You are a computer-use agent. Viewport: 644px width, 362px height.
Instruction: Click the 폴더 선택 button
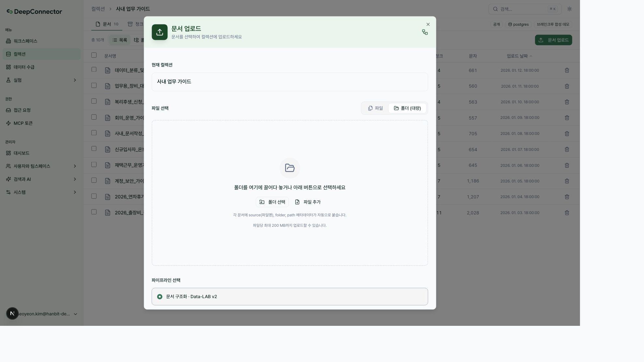click(x=272, y=202)
